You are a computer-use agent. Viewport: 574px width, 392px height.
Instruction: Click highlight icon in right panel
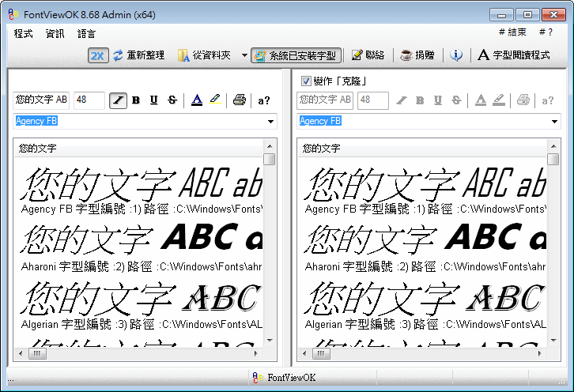[x=499, y=100]
